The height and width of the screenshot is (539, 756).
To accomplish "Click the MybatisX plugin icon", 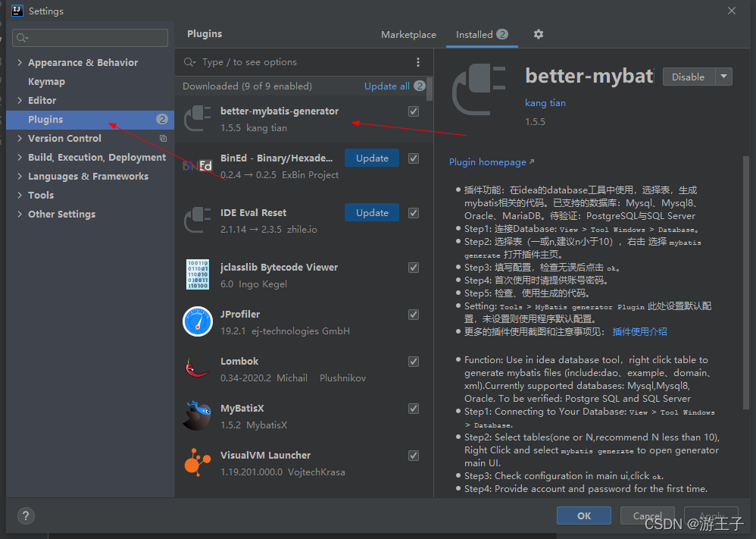I will [x=197, y=415].
